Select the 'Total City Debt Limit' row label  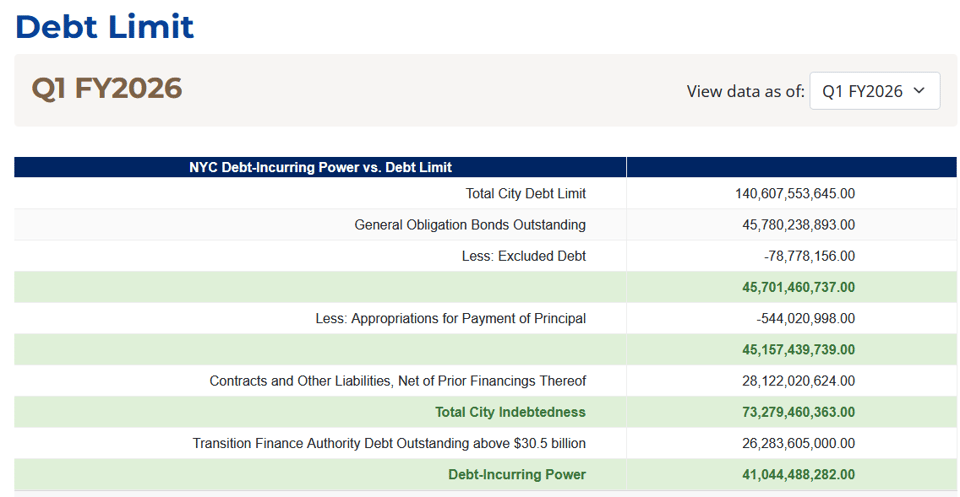click(x=525, y=193)
